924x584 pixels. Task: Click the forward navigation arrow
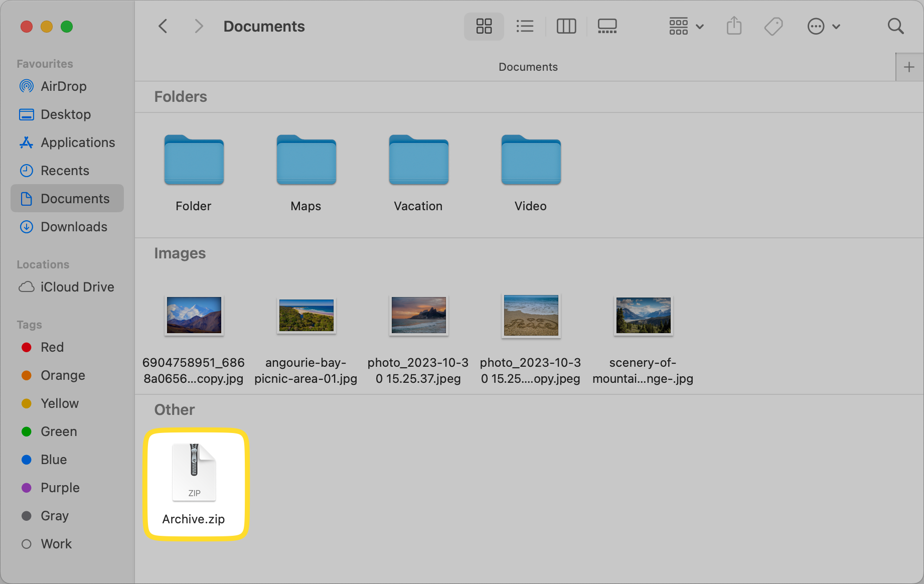199,26
